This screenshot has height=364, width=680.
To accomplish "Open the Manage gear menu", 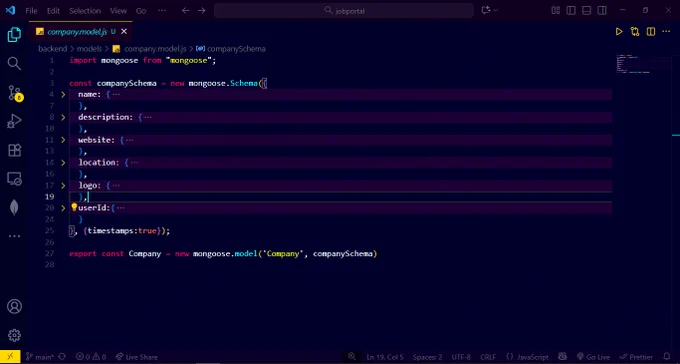I will pyautogui.click(x=14, y=335).
